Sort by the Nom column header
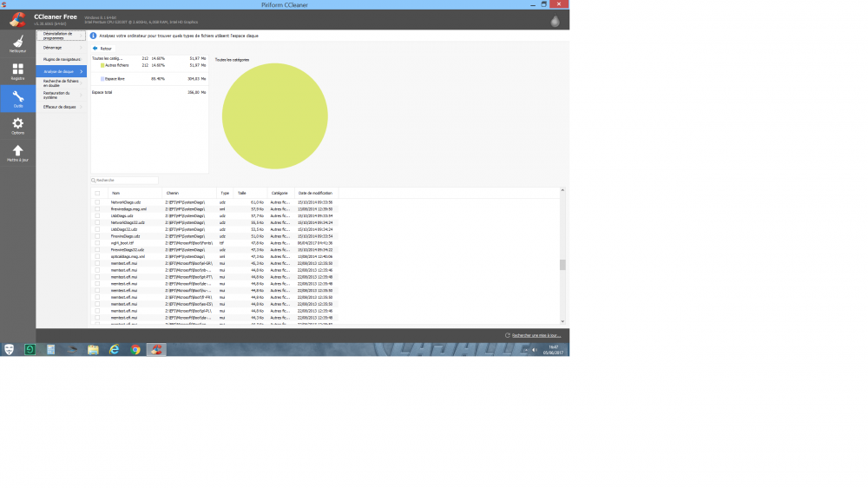This screenshot has width=868, height=488. click(x=135, y=194)
